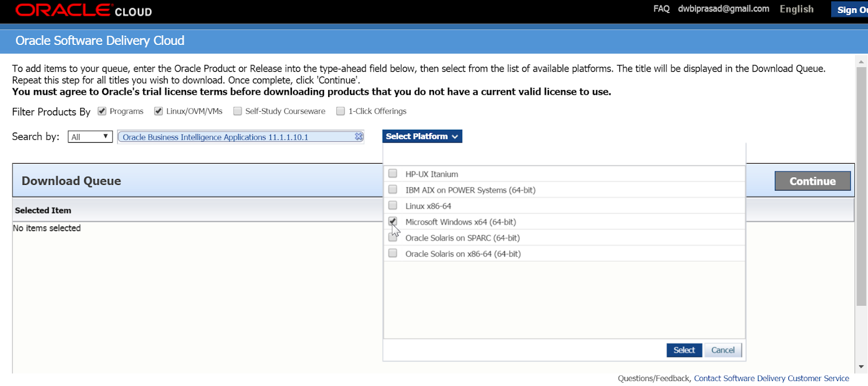Click the scrollbar down arrow
Screen dimensions: 868x386
pos(861,367)
